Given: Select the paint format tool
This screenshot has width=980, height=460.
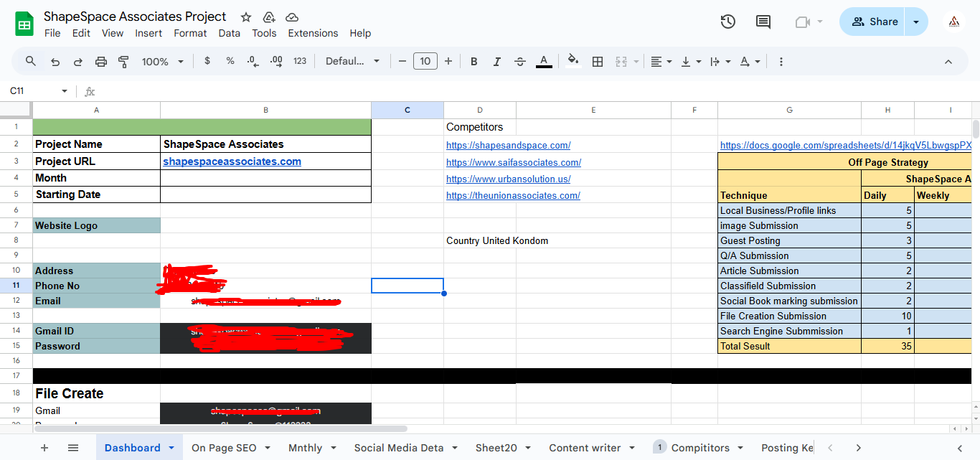Looking at the screenshot, I should click(123, 62).
